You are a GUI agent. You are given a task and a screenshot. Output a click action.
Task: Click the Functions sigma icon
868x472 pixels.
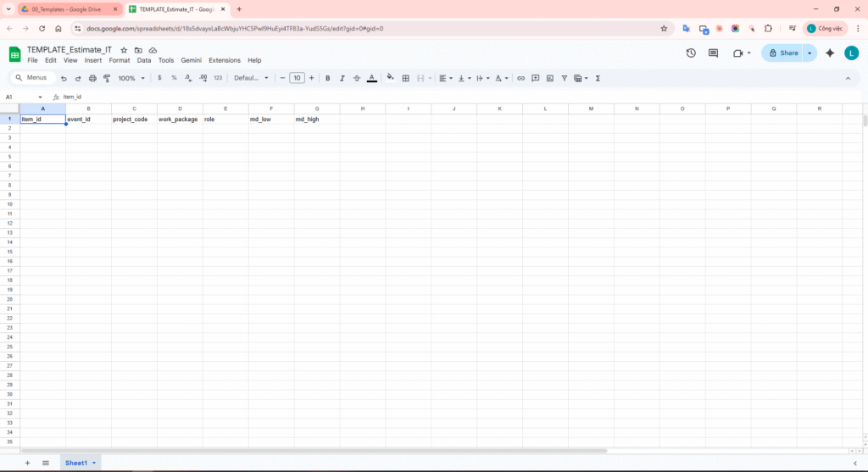[x=598, y=78]
